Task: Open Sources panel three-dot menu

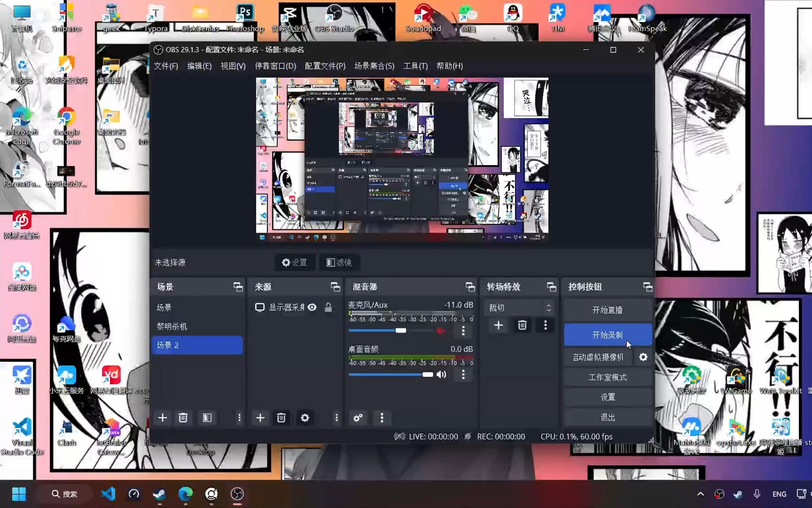Action: [337, 418]
